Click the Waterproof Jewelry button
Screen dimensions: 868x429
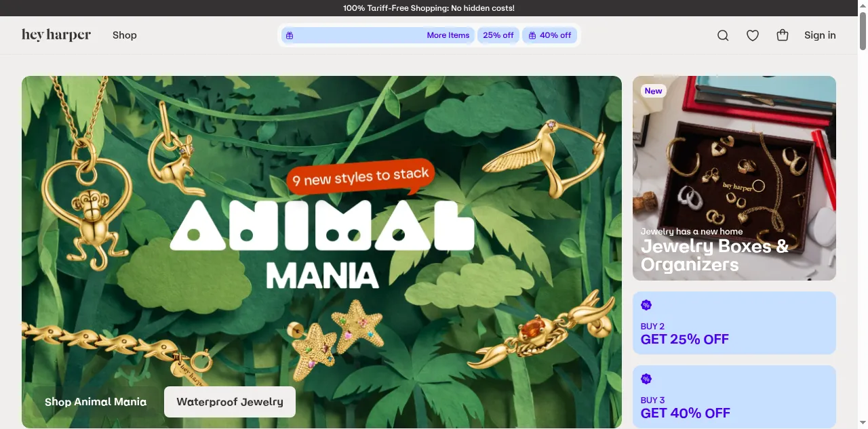tap(230, 402)
